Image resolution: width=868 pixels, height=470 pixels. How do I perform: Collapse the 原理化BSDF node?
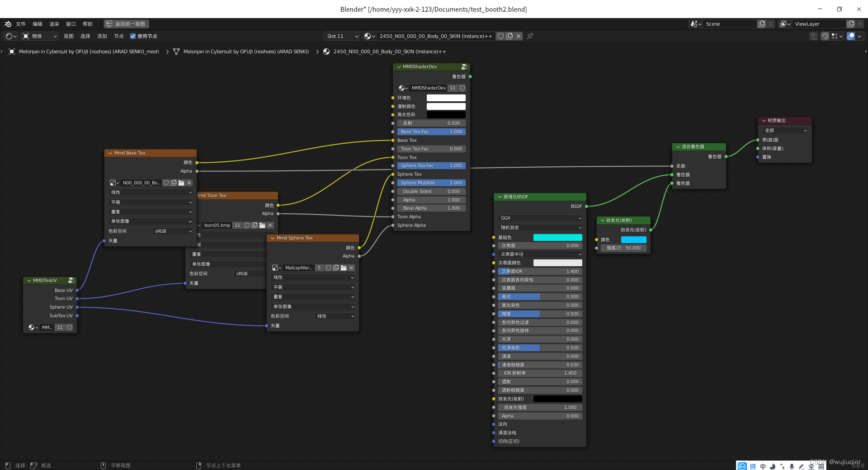point(500,197)
